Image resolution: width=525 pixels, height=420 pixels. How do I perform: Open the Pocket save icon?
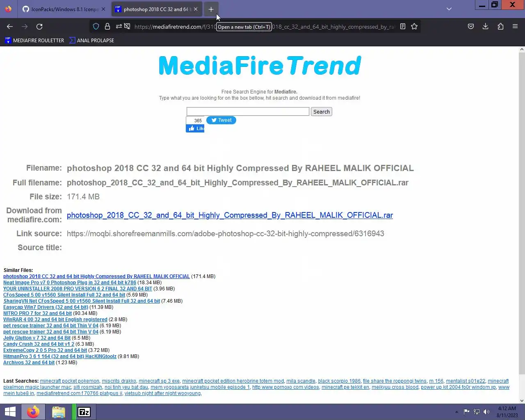tap(471, 27)
